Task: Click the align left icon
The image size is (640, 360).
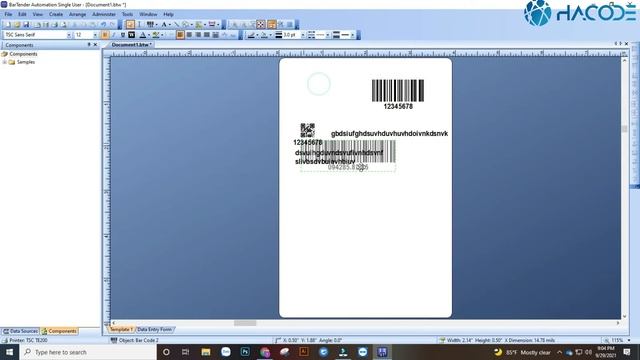Action: click(180, 35)
